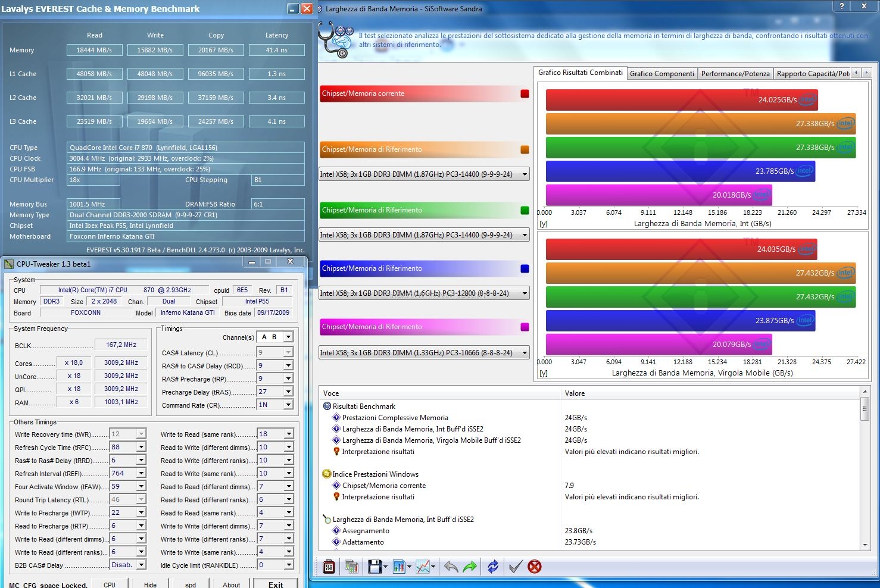Click the red swatch for Chipset/Memoria corrente
The image size is (880, 588).
click(525, 93)
